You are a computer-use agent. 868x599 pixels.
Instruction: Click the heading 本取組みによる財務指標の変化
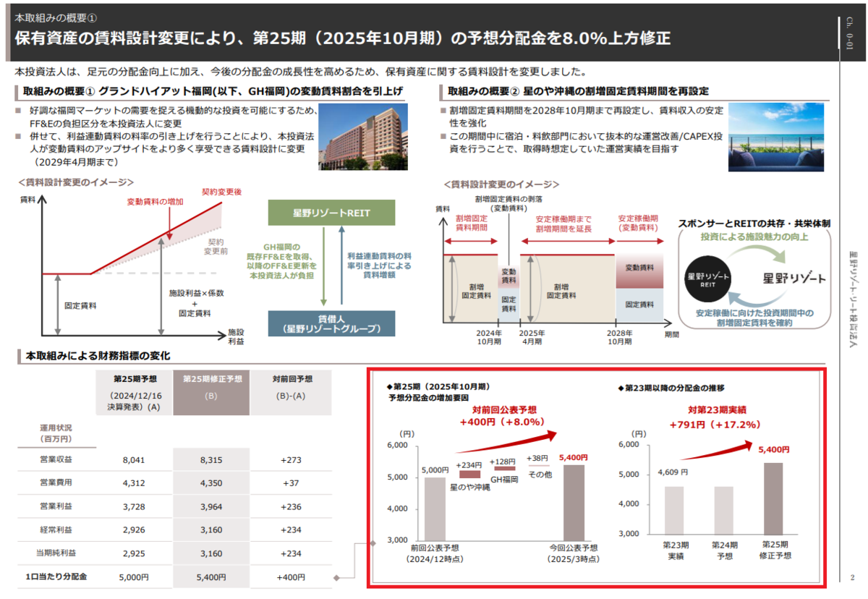98,356
